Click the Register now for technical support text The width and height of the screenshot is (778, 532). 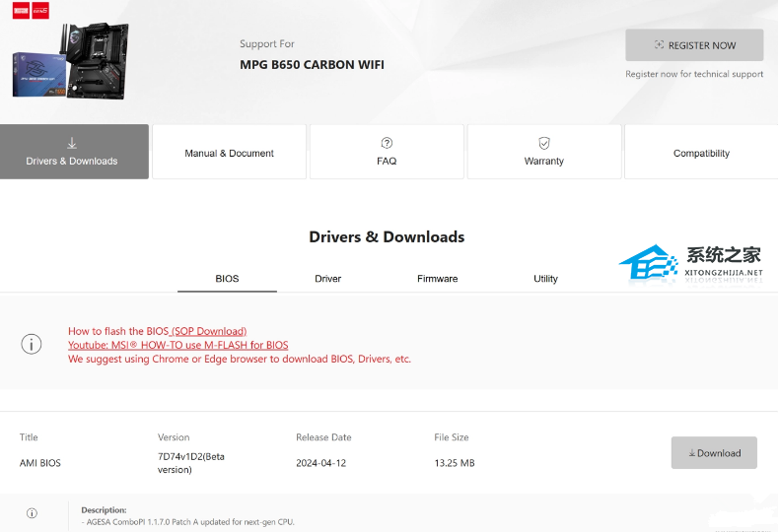694,74
